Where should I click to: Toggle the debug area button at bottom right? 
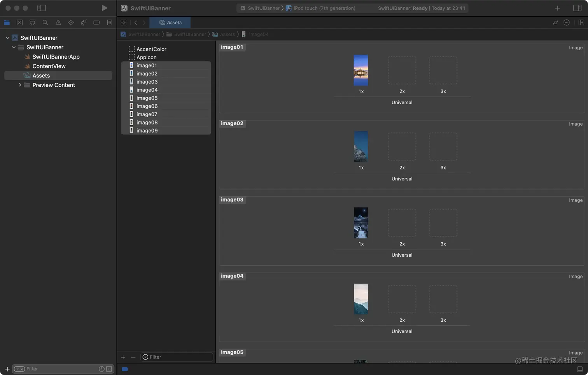click(580, 369)
